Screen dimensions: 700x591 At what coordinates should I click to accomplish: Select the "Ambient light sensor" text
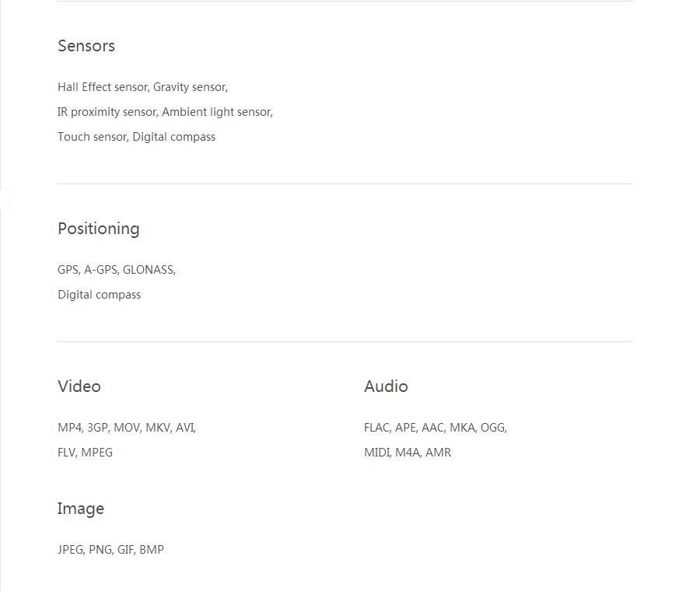(216, 112)
